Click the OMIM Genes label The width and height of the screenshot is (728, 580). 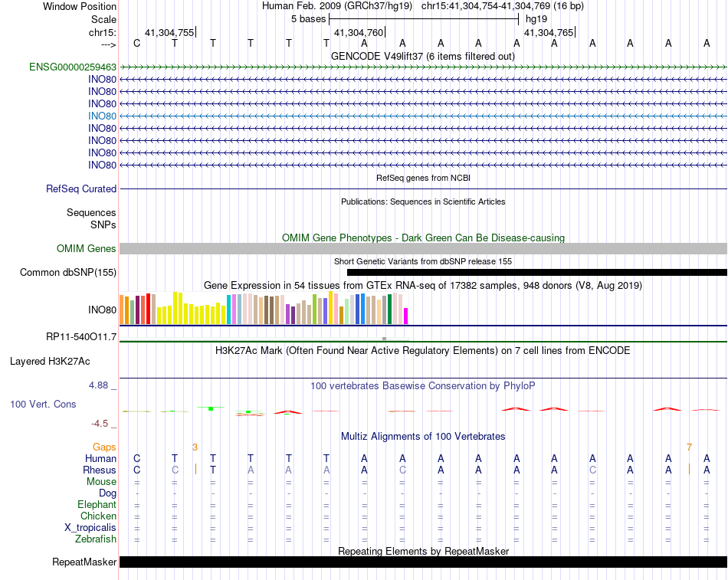86,248
